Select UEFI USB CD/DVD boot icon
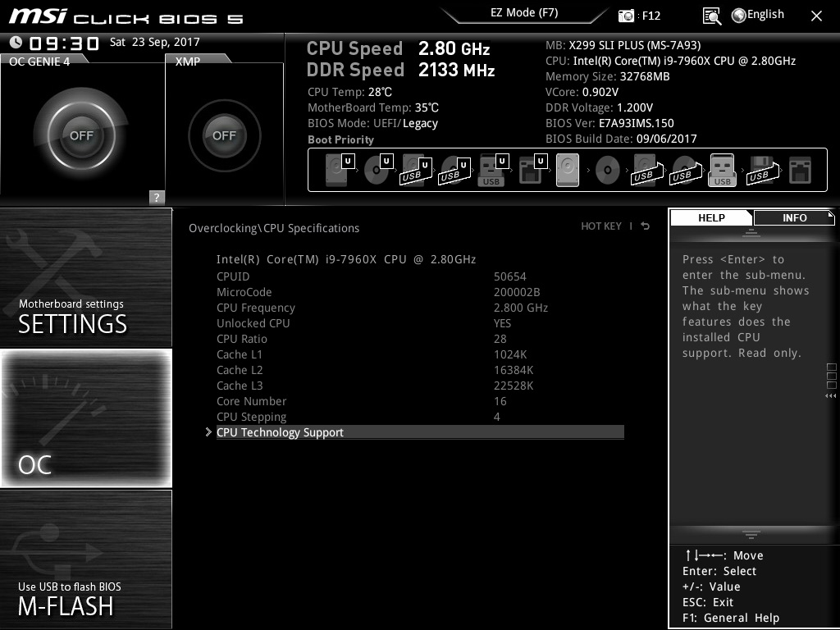The width and height of the screenshot is (840, 630). (454, 170)
